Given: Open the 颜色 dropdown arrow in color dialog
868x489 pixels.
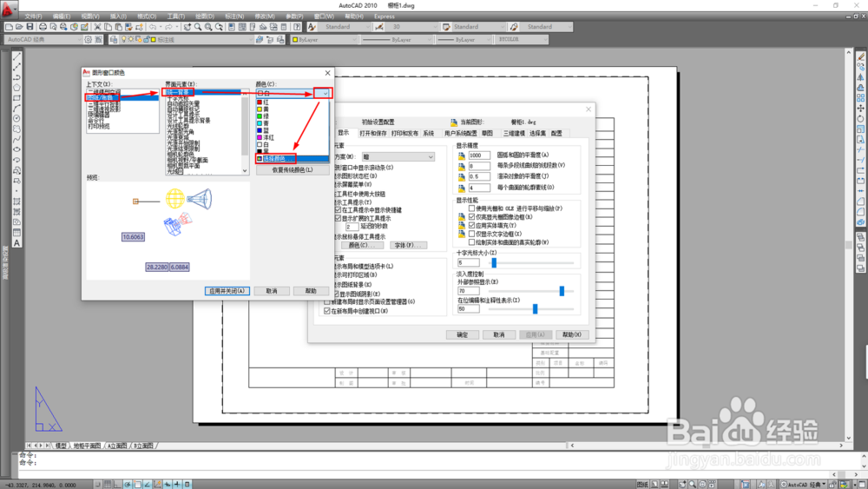Looking at the screenshot, I should click(325, 93).
